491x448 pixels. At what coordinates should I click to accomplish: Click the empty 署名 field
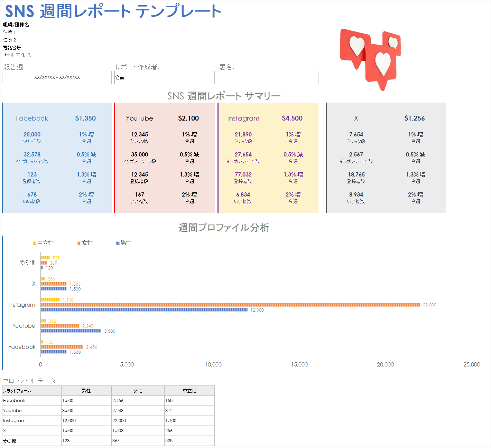coord(268,77)
